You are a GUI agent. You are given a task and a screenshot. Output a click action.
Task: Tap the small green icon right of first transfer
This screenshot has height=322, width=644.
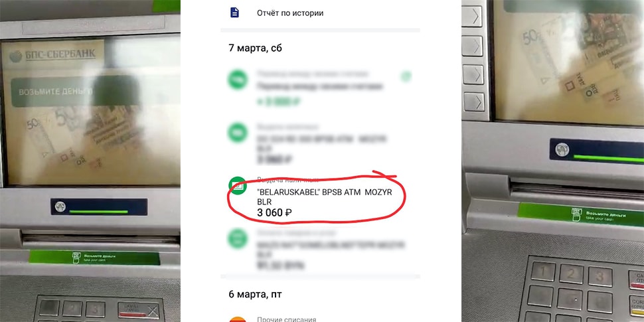[406, 76]
